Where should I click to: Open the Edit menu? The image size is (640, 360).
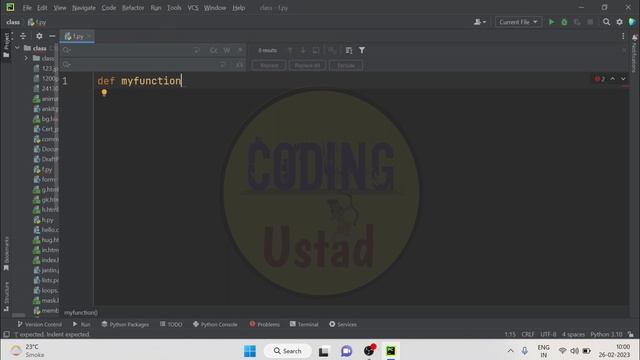[x=42, y=8]
